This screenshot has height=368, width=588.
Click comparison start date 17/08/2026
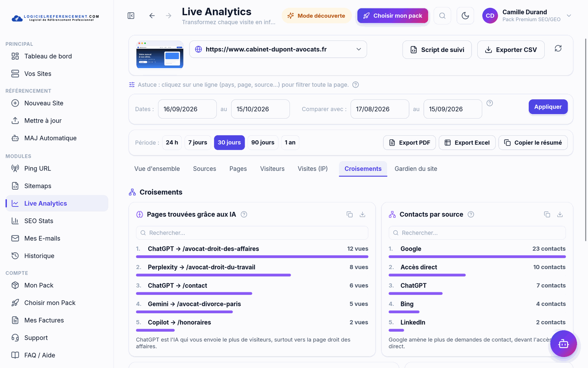click(380, 109)
